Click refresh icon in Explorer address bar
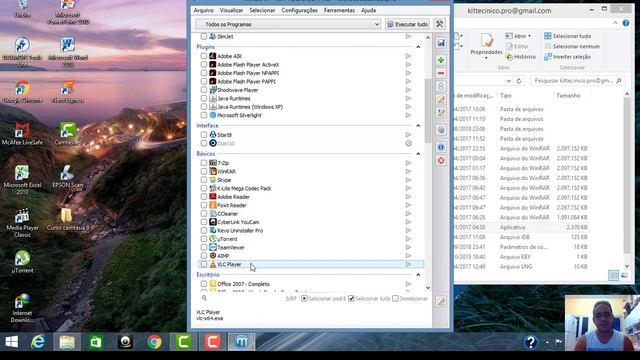Screen dimensions: 640x360 click(519, 81)
